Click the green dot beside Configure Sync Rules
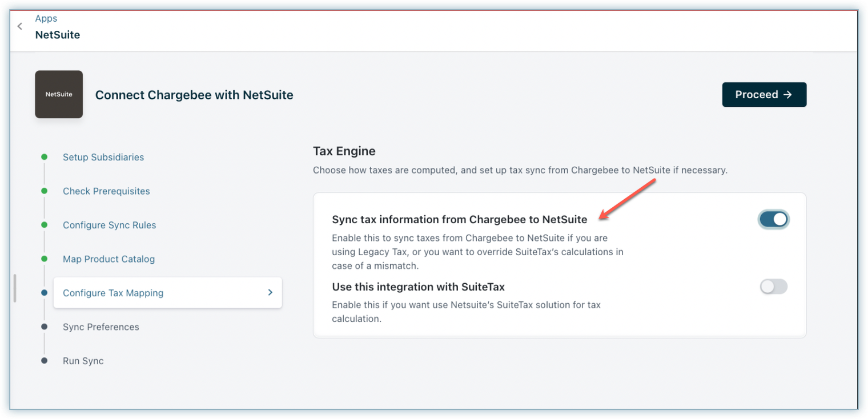Screen dimensions: 868x419 (x=45, y=225)
